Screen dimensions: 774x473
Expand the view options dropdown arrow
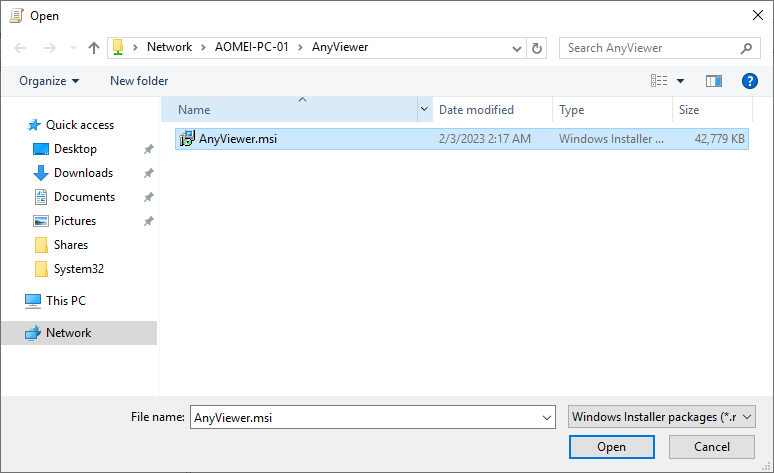tap(681, 81)
